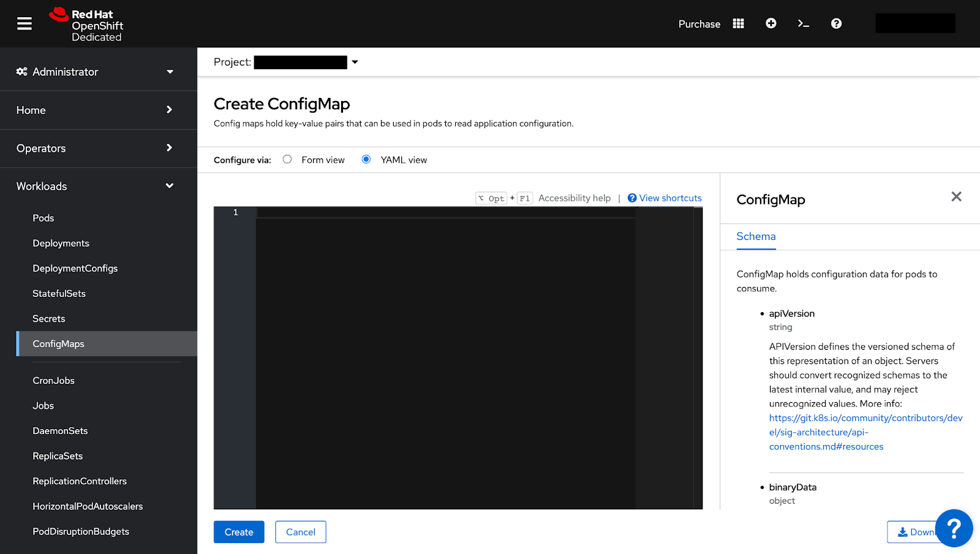Open the command line terminal icon

(804, 23)
